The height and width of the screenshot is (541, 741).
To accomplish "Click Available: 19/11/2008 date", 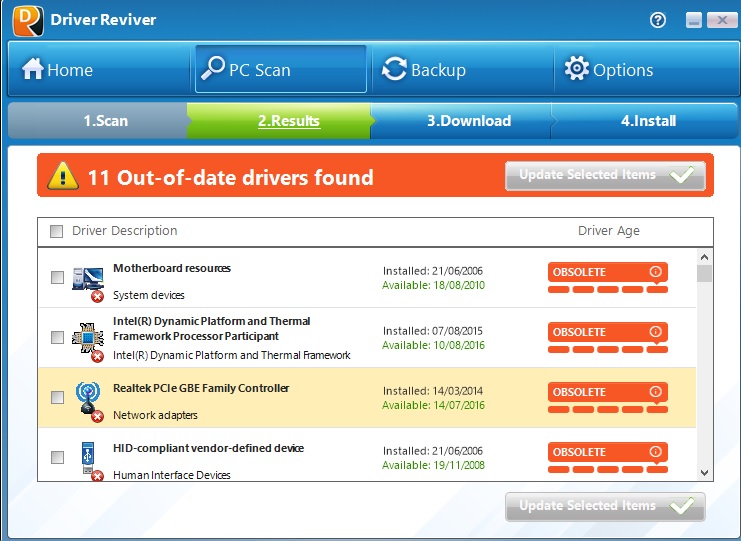I will [x=433, y=465].
